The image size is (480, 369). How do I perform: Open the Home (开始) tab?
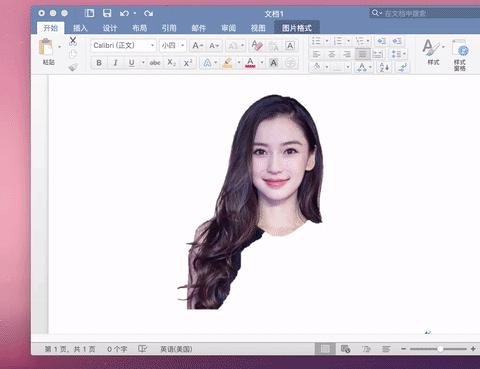click(x=51, y=28)
